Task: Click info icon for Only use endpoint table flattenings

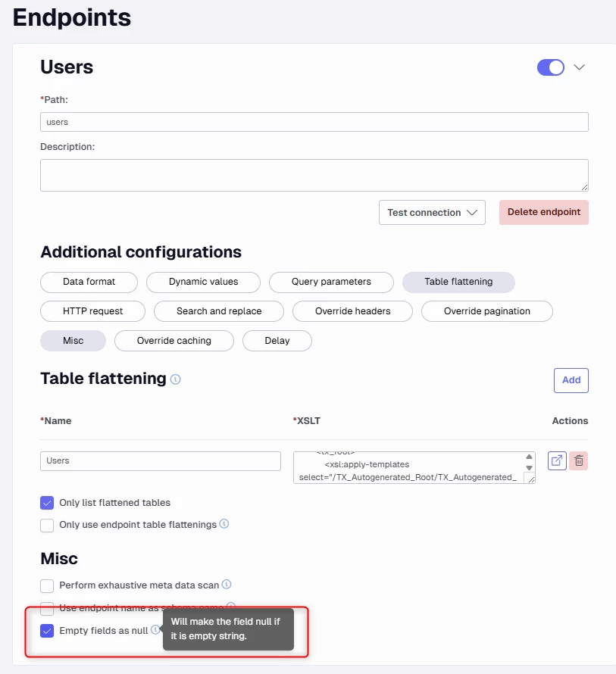Action: pos(224,523)
